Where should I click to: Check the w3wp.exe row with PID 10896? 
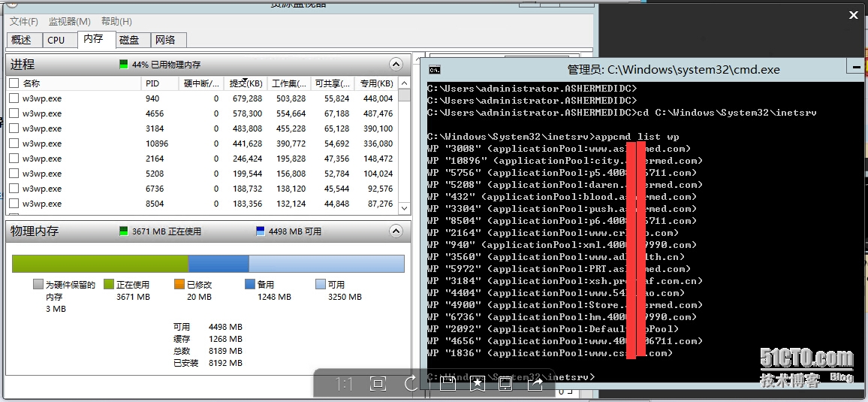pyautogui.click(x=14, y=144)
